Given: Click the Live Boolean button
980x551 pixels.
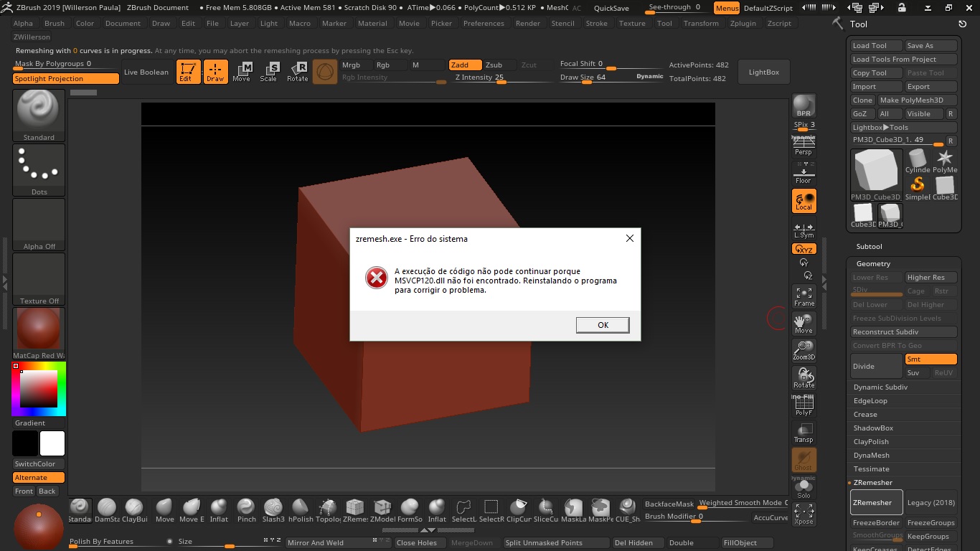Looking at the screenshot, I should (146, 72).
